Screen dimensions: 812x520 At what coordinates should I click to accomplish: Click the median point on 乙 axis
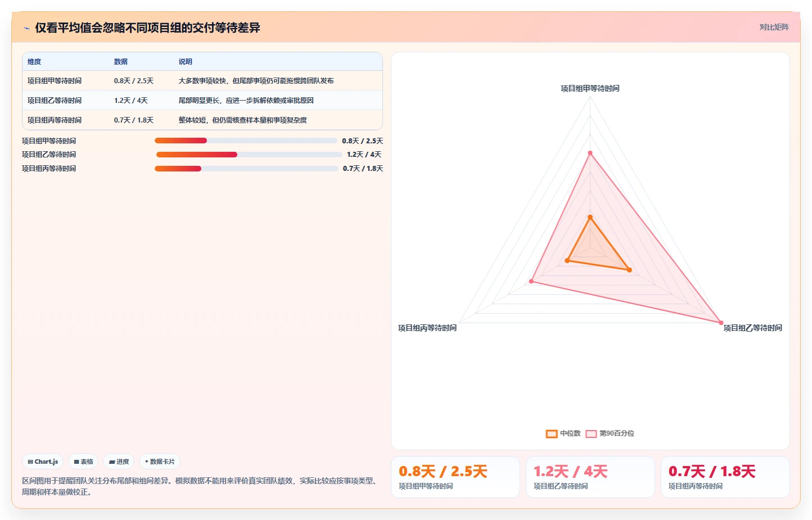pyautogui.click(x=629, y=270)
